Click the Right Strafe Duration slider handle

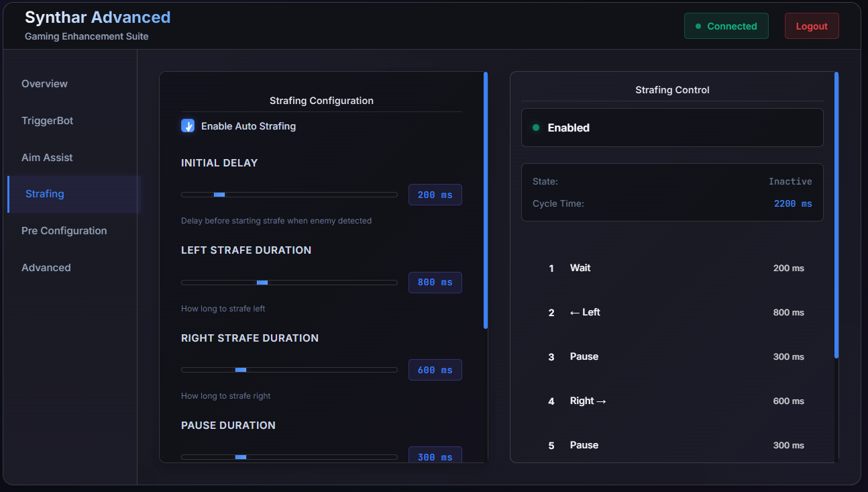tap(241, 370)
